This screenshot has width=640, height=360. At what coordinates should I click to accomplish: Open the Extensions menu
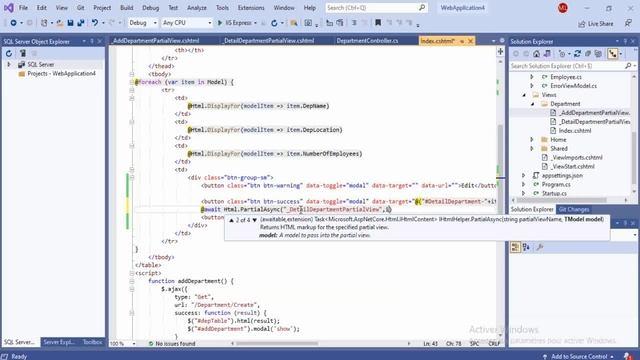251,8
